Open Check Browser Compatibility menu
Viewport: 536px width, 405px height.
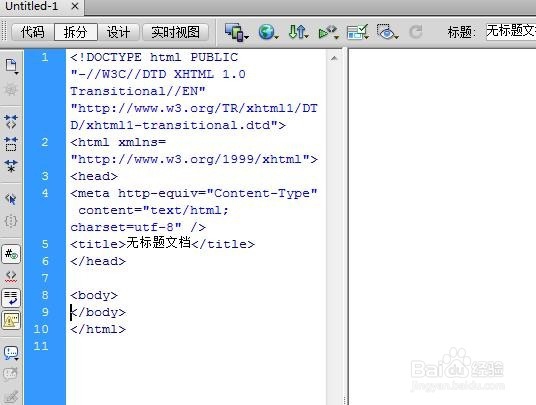tap(358, 32)
